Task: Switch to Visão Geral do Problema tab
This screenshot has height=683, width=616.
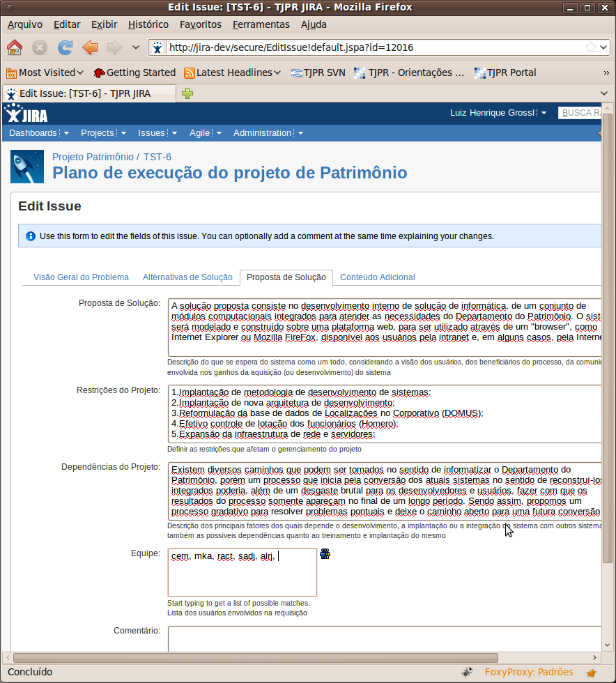Action: click(x=81, y=277)
